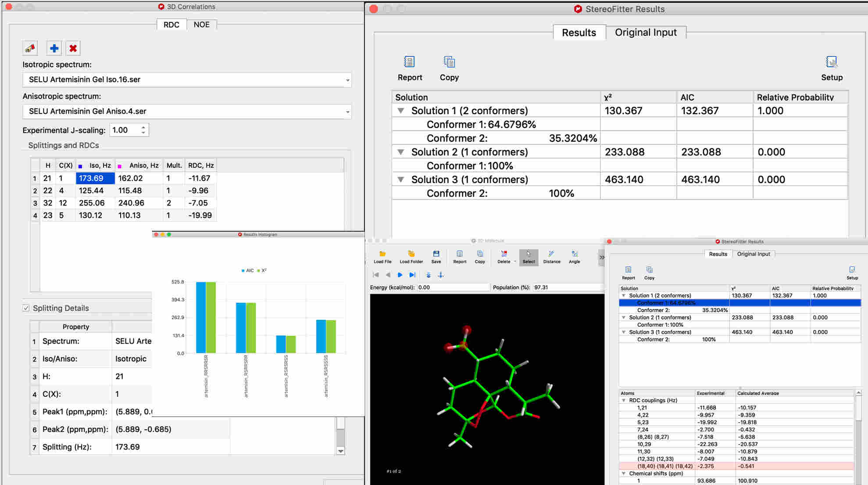Click the blue plus add icon

click(x=54, y=48)
